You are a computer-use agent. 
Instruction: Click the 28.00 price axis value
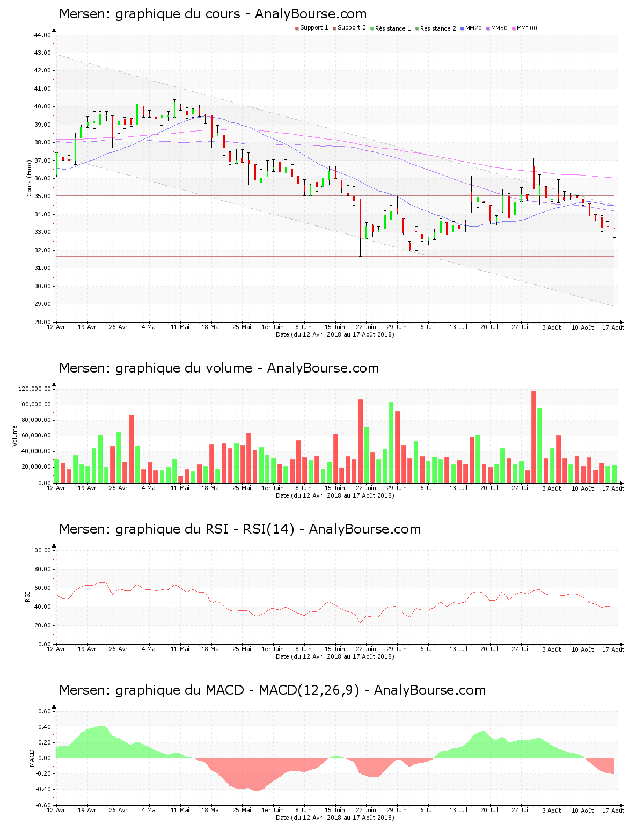(x=42, y=322)
